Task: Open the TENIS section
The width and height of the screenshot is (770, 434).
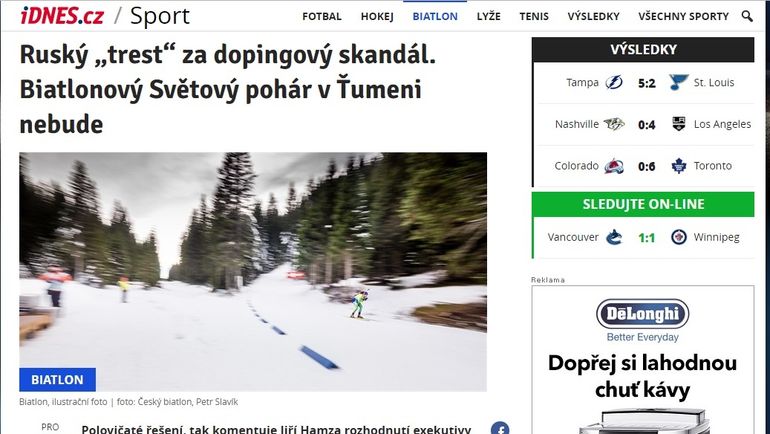Action: (534, 16)
